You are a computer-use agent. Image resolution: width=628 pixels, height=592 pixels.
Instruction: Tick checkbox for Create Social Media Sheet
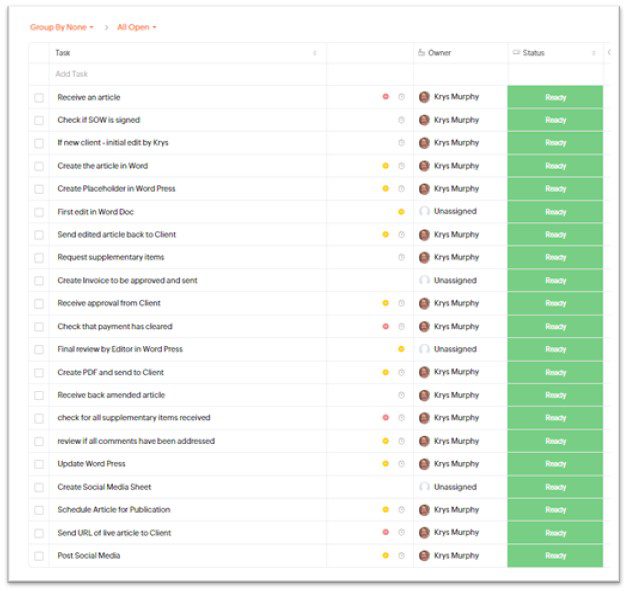coord(39,487)
